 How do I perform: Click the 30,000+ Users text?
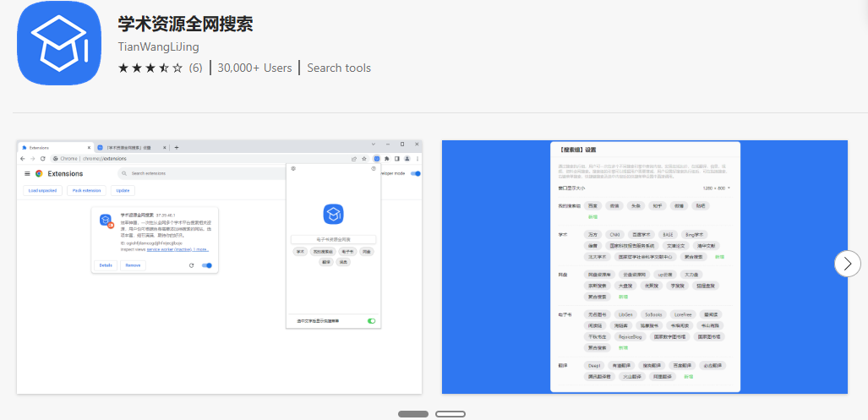(x=254, y=68)
